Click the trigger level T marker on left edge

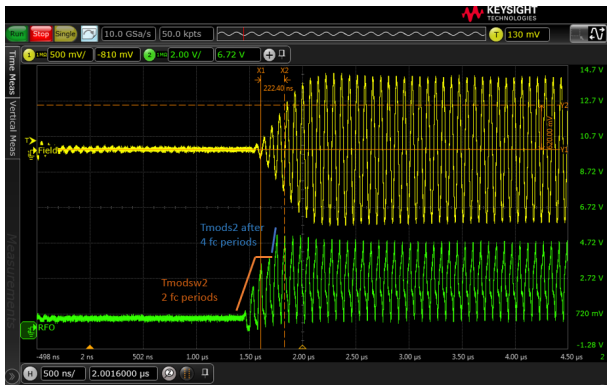(30, 140)
